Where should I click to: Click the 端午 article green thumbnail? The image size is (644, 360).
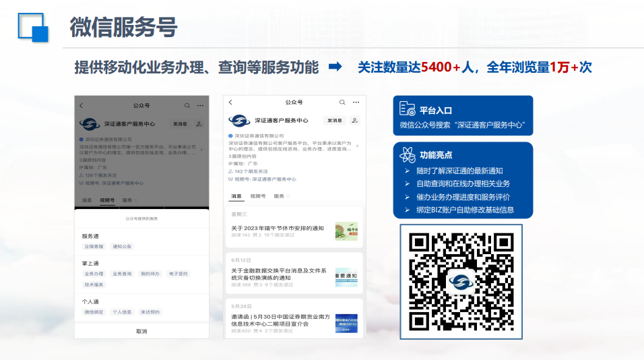(x=346, y=231)
